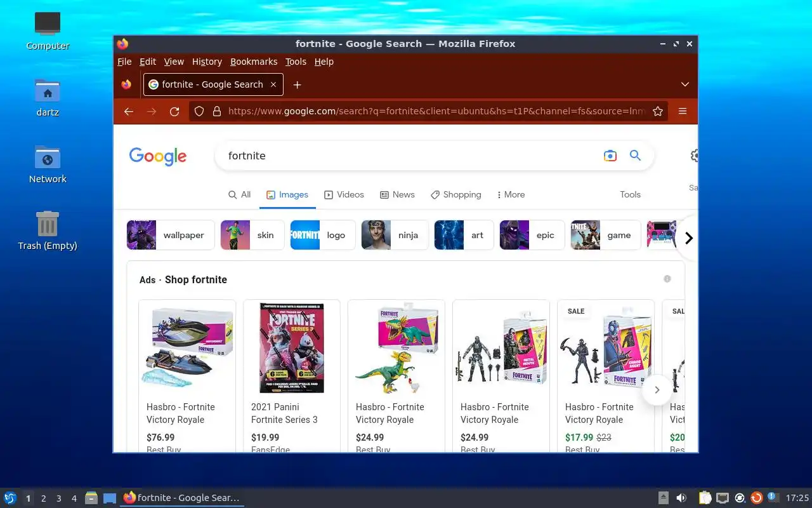Open the clipboard manager tray icon
Image resolution: width=812 pixels, height=508 pixels.
(x=705, y=498)
